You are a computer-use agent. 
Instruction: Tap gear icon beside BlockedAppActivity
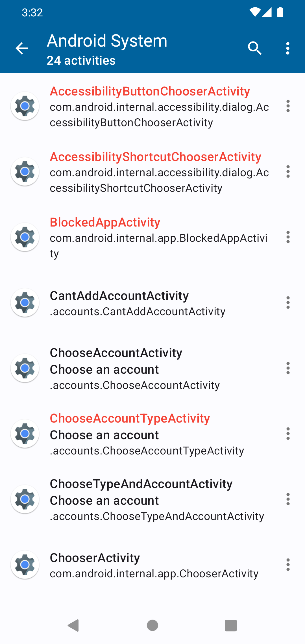(25, 237)
